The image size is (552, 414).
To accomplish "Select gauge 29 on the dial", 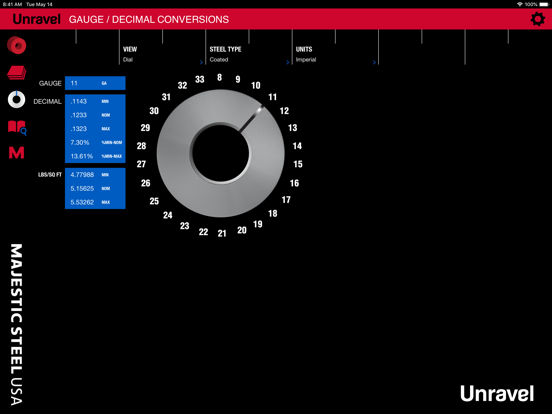I will 145,128.
